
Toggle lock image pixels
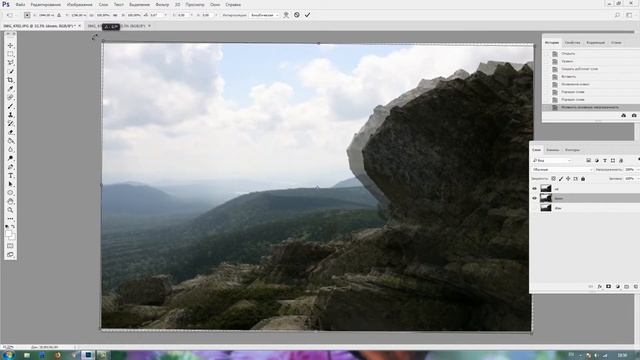(x=561, y=179)
